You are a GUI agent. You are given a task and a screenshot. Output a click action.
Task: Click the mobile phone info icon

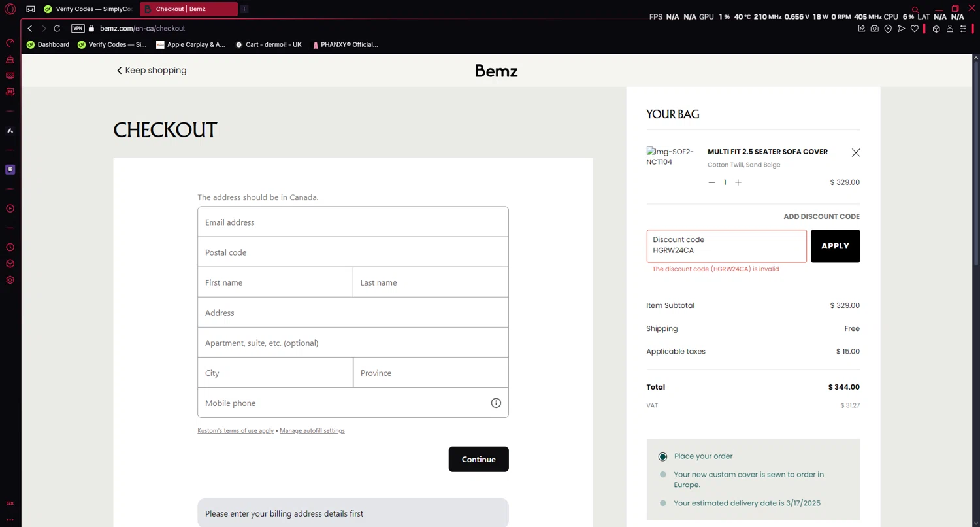496,403
